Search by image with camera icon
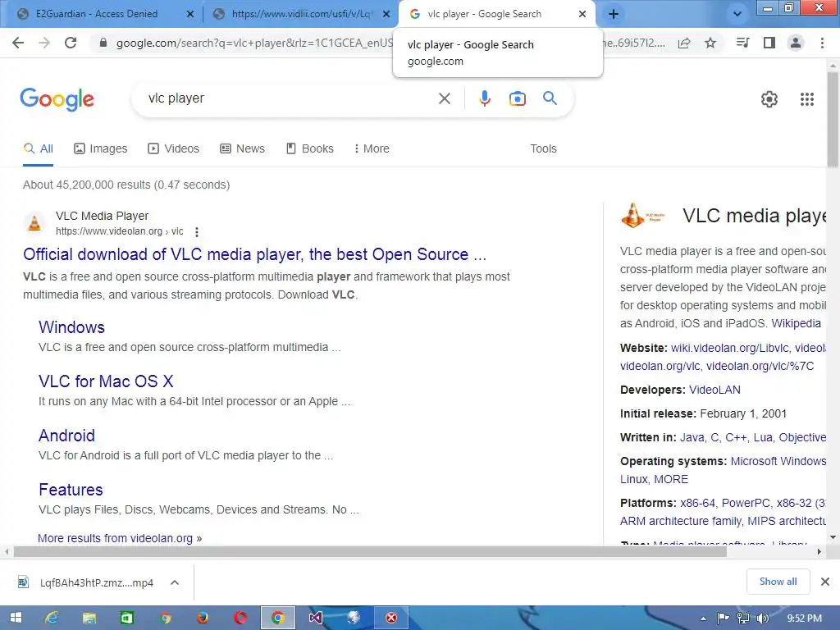The width and height of the screenshot is (840, 630). 518,98
